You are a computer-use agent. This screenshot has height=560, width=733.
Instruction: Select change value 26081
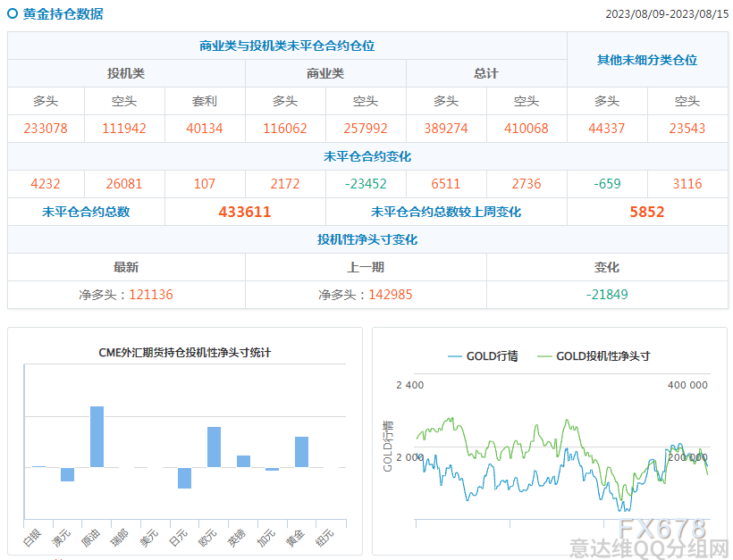click(x=124, y=184)
